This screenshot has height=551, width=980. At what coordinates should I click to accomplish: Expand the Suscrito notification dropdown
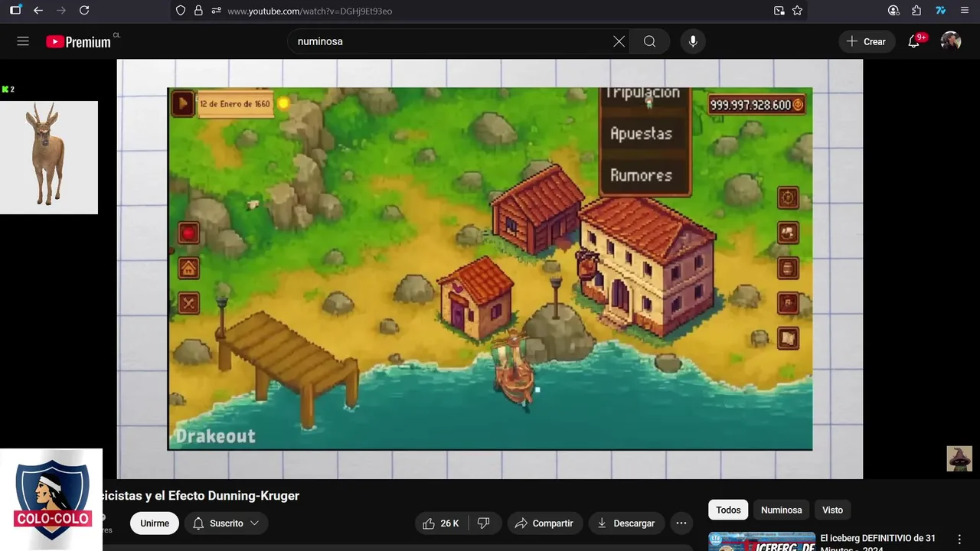click(226, 523)
